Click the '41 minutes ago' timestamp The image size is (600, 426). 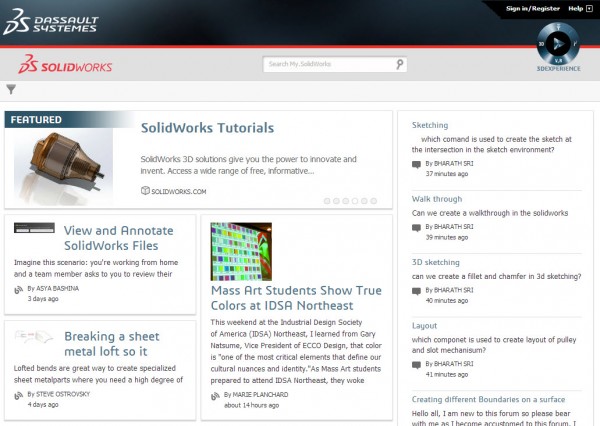447,374
